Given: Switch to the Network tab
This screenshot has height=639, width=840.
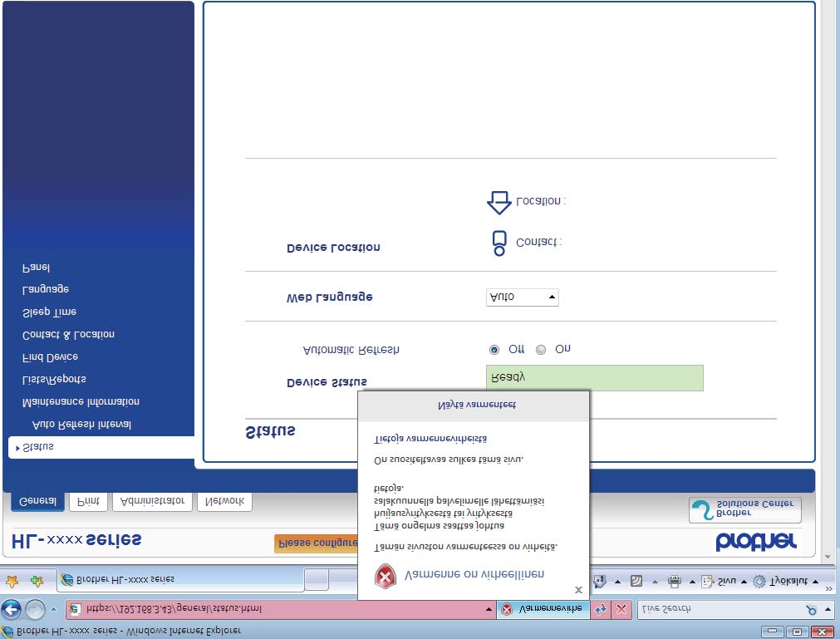Looking at the screenshot, I should 224,501.
